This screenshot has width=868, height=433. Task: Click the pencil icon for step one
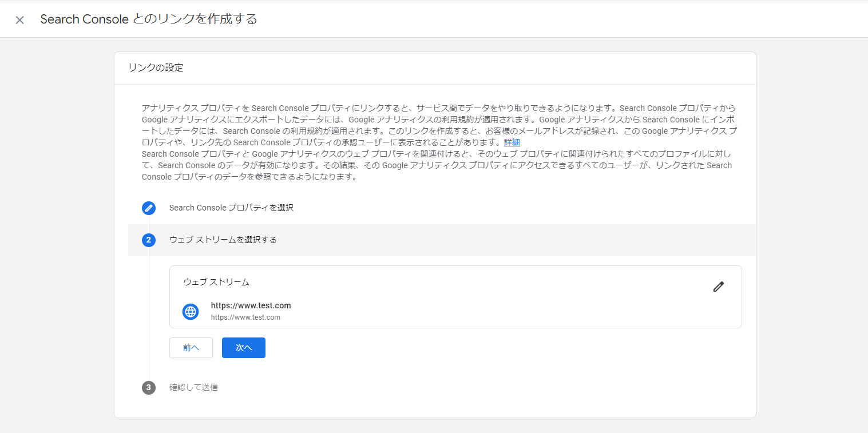pos(149,208)
